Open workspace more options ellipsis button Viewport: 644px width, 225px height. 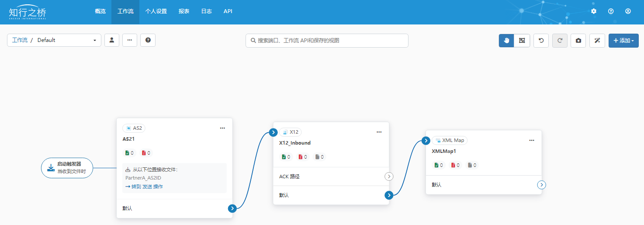coord(130,40)
